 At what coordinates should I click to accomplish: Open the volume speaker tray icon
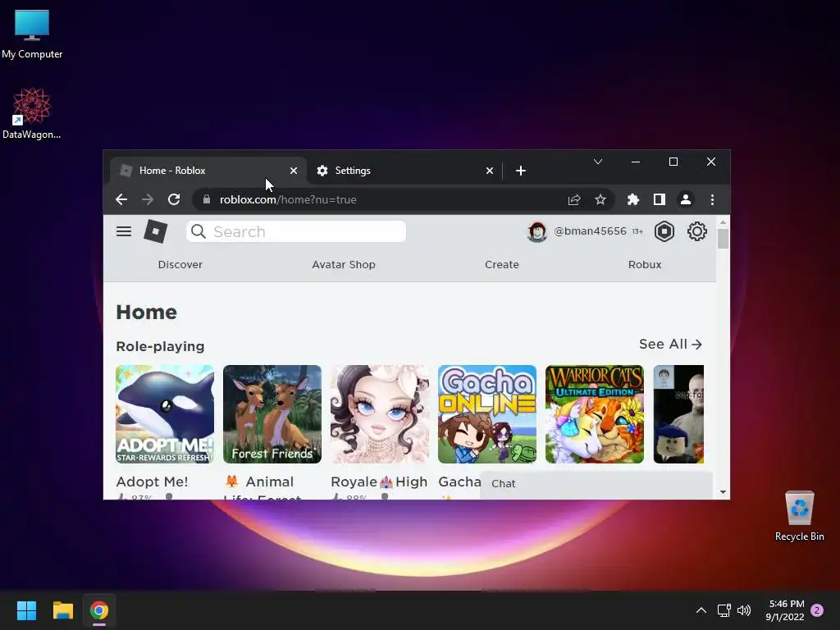pyautogui.click(x=744, y=610)
